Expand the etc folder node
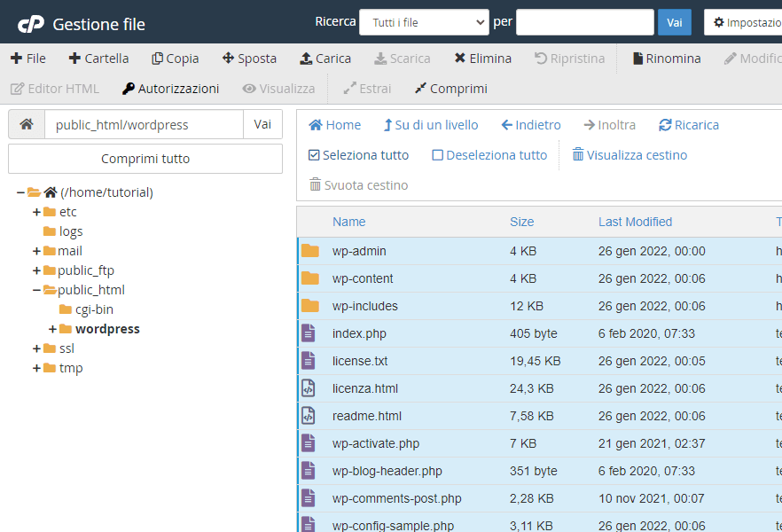This screenshot has height=532, width=782. pos(36,212)
